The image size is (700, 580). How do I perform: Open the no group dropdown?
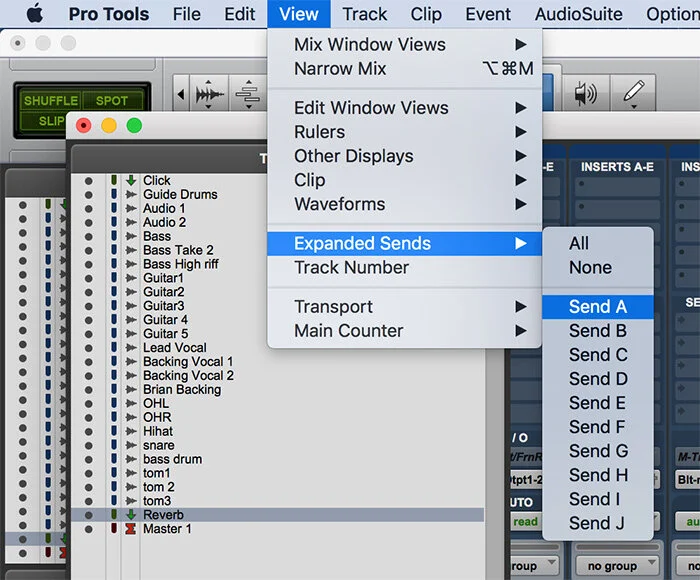tap(617, 566)
